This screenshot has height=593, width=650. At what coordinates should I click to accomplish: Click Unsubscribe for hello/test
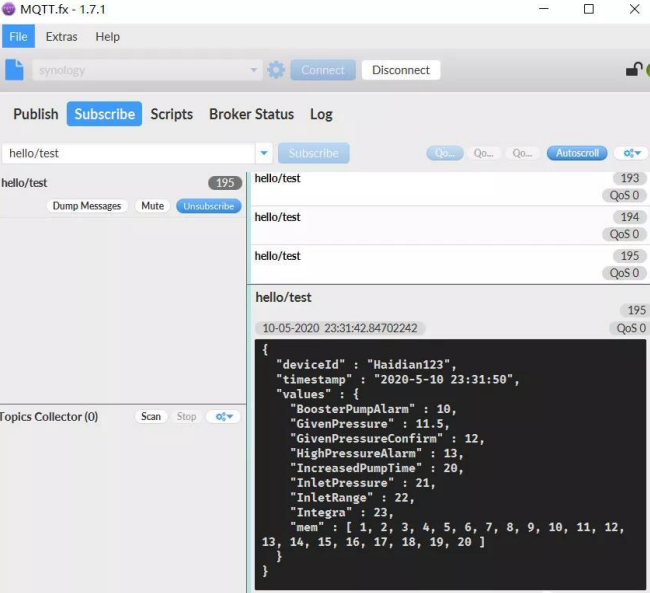click(x=208, y=206)
